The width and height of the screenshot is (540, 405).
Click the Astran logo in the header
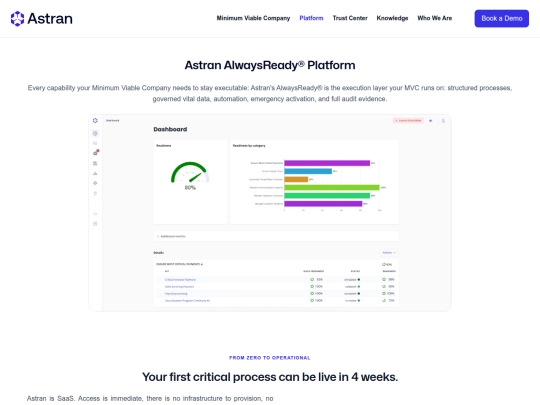(42, 19)
